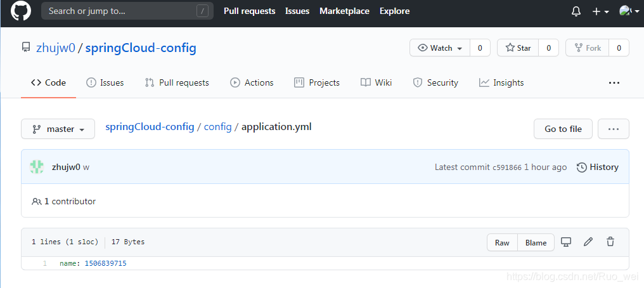
Task: View Raw file contents
Action: (x=502, y=242)
